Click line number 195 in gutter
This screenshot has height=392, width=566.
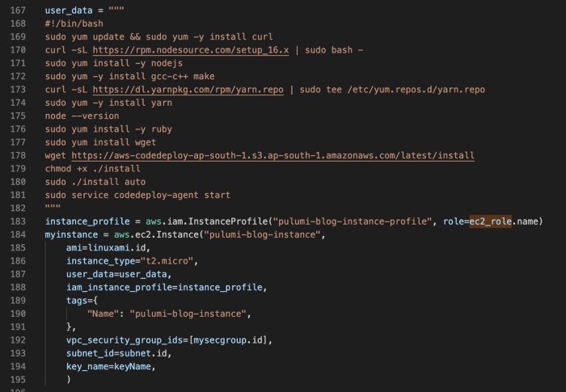coord(18,378)
